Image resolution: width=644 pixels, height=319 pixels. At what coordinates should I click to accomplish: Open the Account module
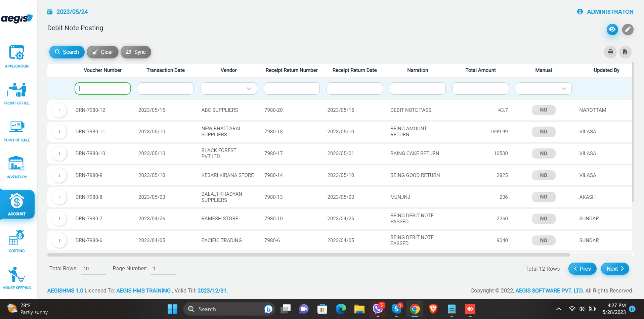(17, 204)
